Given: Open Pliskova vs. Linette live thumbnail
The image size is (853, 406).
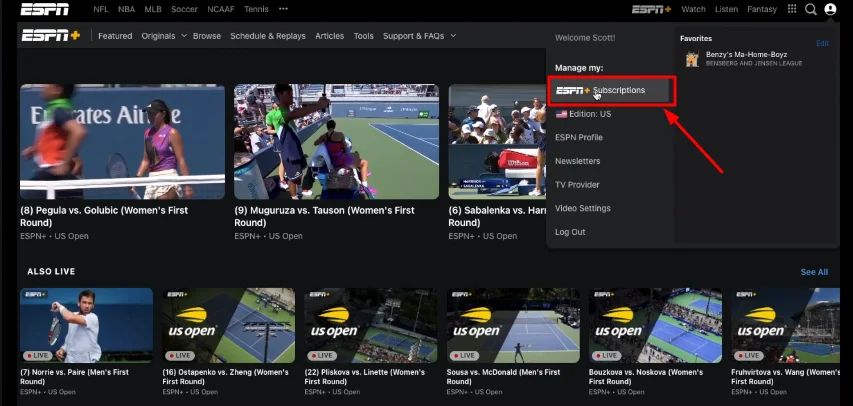Looking at the screenshot, I should point(371,325).
